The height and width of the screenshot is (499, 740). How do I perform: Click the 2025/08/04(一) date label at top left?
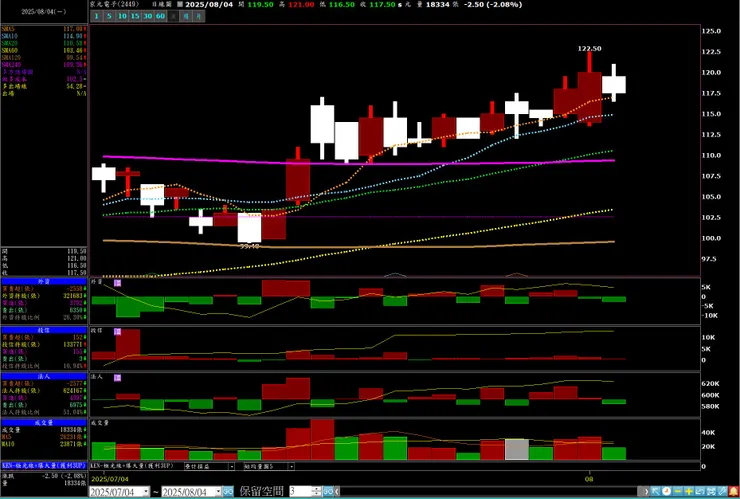[44, 11]
